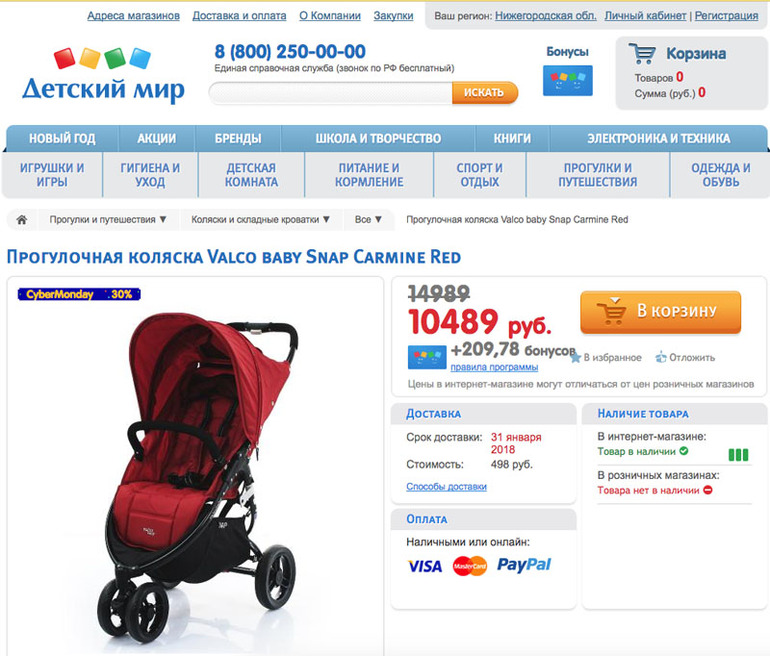Open the Акции menu tab

[156, 138]
